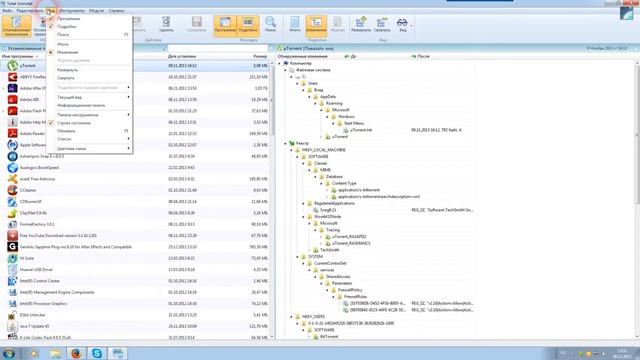Select the µTorrent program icon in list
The image size is (640, 360).
pos(13,65)
